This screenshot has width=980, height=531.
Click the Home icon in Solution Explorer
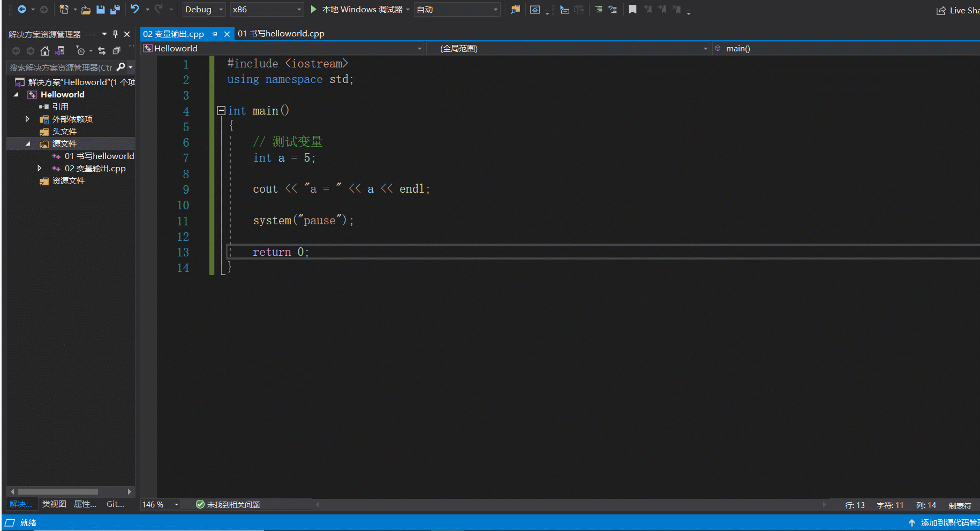click(x=45, y=51)
